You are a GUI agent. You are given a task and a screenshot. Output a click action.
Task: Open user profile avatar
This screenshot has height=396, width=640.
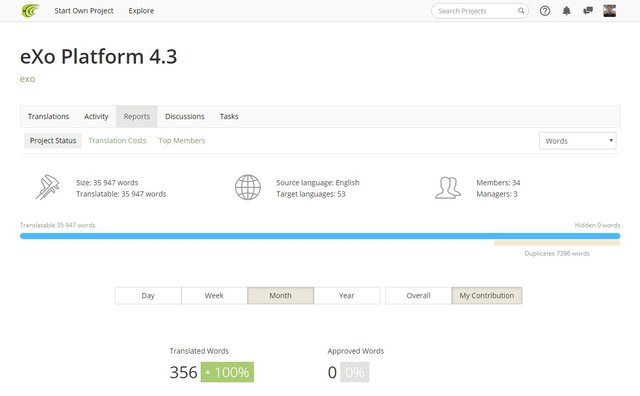coord(609,11)
